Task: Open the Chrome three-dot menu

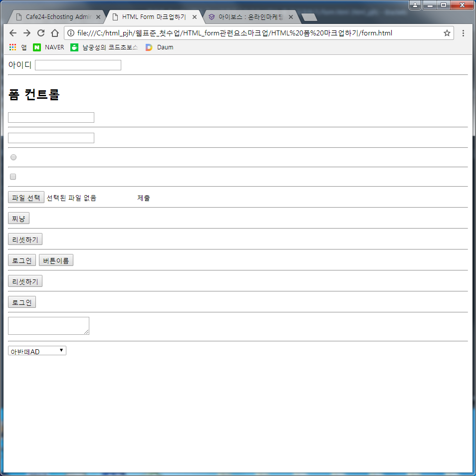Action: pos(463,33)
